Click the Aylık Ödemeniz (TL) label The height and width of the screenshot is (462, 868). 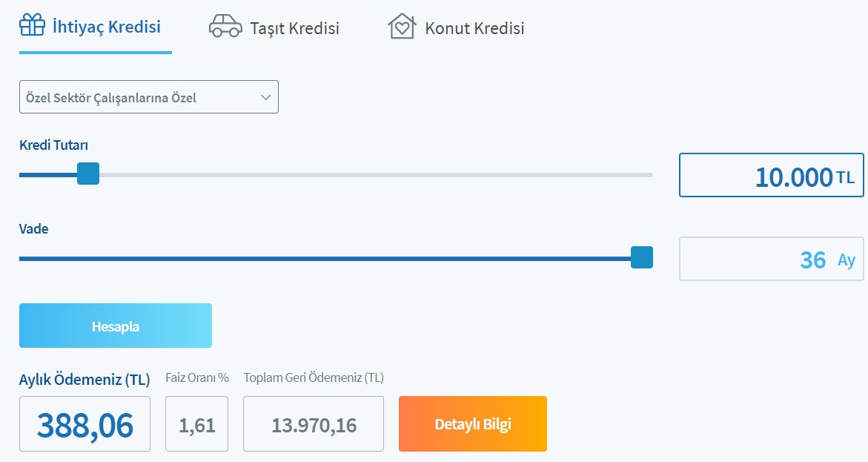[85, 380]
